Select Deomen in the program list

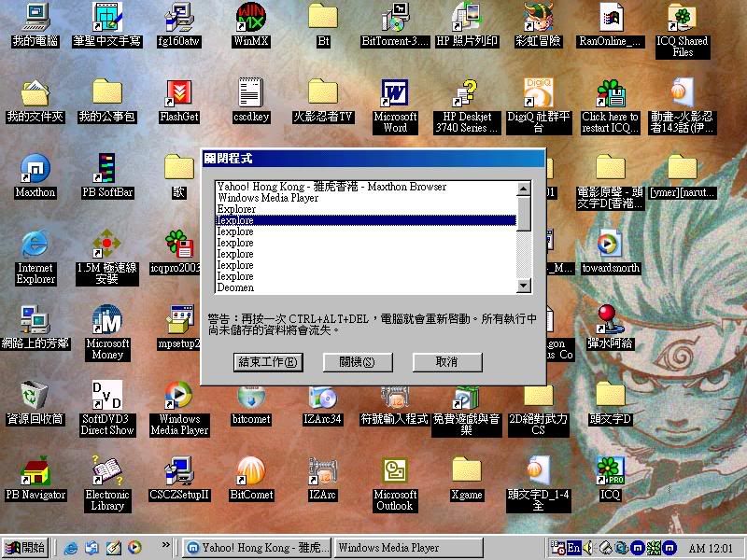tap(235, 287)
